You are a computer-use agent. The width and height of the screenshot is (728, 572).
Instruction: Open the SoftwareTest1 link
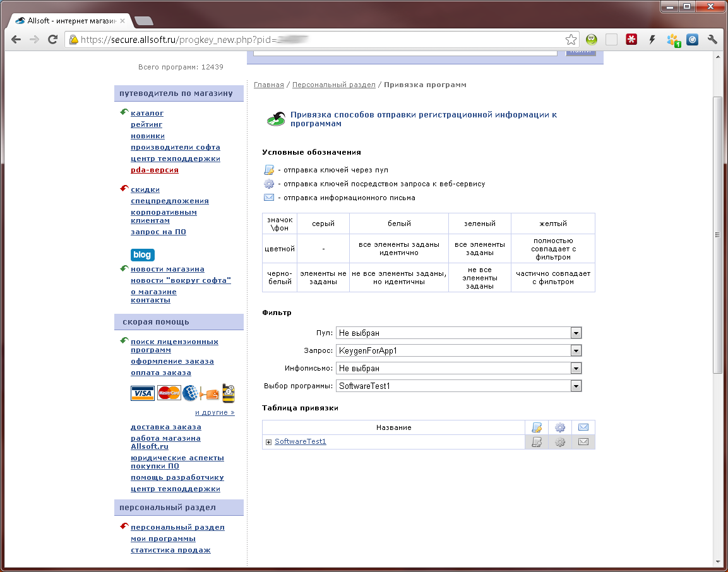coord(301,441)
